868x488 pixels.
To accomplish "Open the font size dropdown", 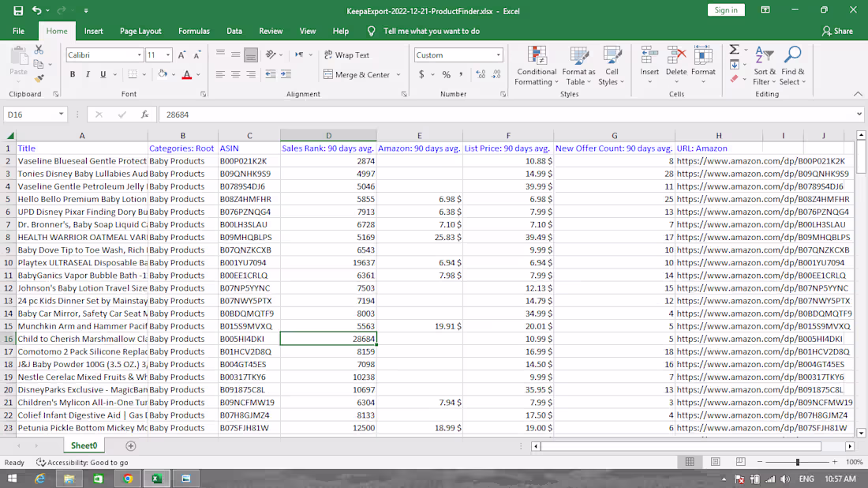I will click(168, 54).
